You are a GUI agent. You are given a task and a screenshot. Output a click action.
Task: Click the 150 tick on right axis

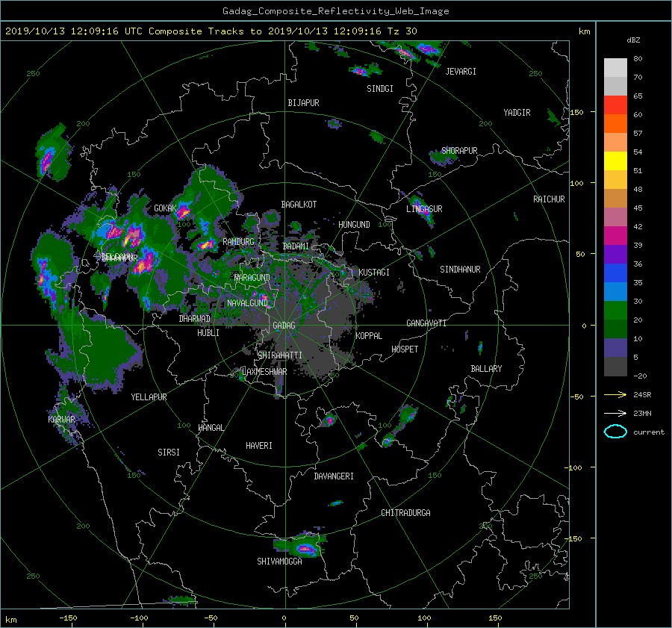point(577,112)
